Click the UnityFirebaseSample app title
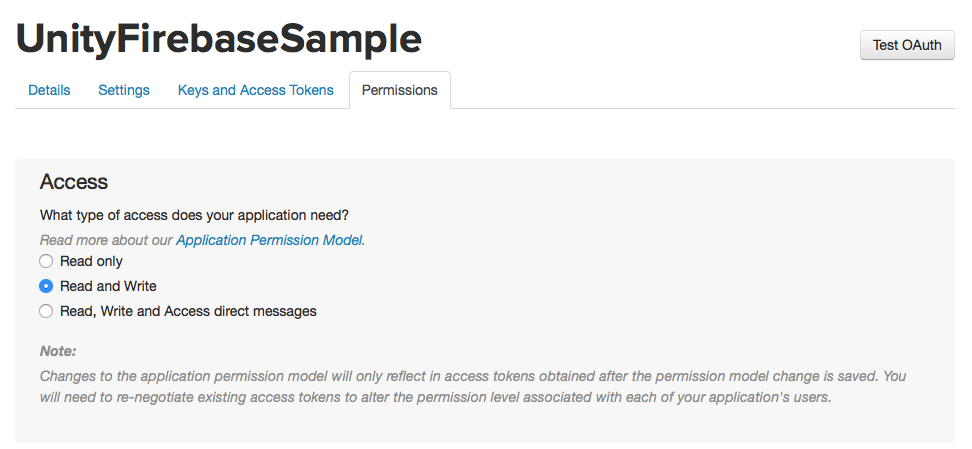Image resolution: width=972 pixels, height=449 pixels. pos(219,38)
